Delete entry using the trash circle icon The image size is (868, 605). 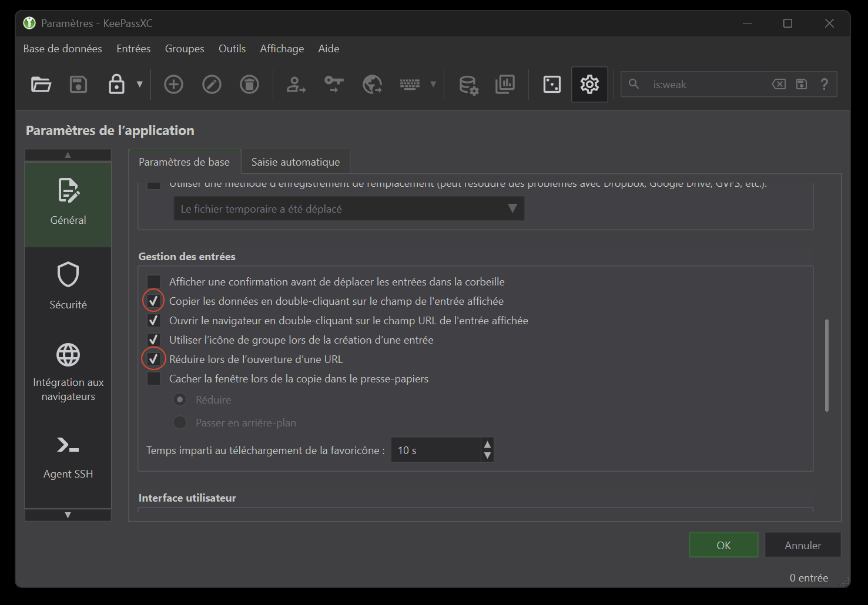coord(249,85)
